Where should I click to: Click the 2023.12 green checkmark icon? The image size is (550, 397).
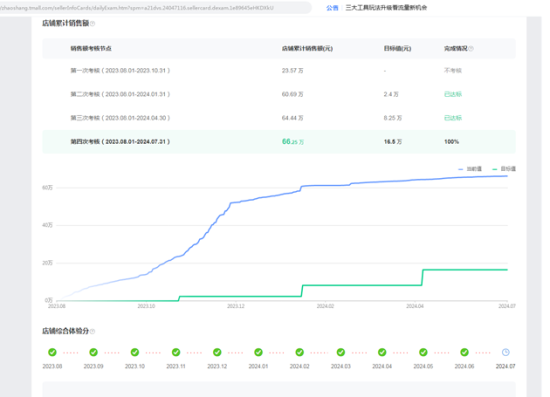pos(217,352)
